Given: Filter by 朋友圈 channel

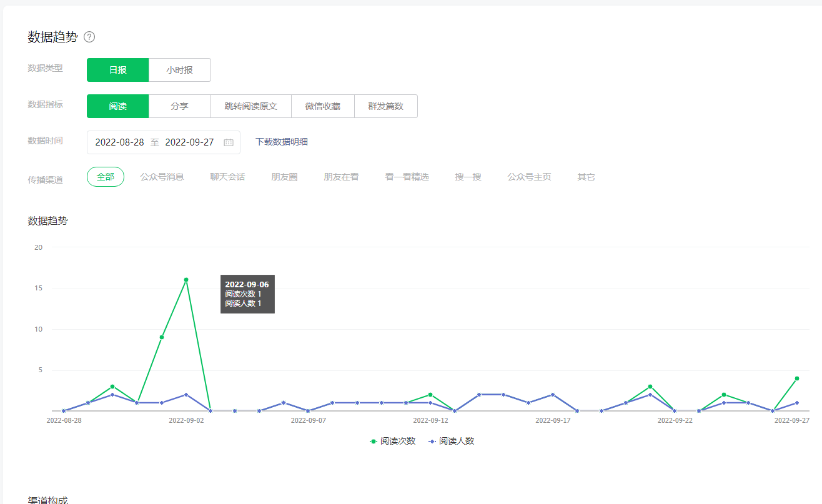Looking at the screenshot, I should [x=284, y=177].
